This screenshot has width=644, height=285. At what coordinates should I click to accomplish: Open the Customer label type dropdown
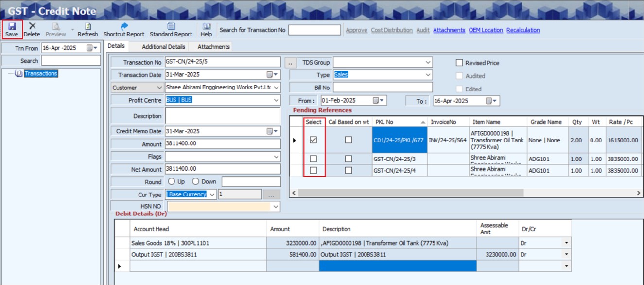[159, 88]
